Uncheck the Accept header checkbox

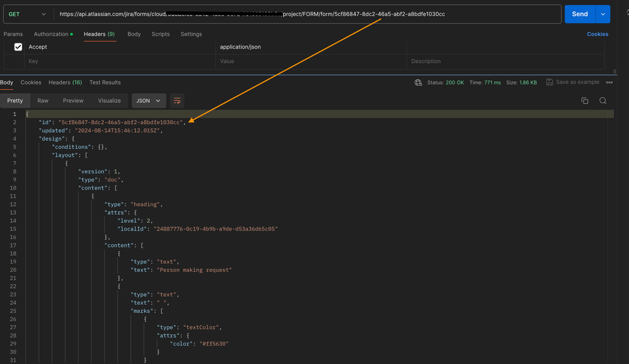[x=18, y=47]
